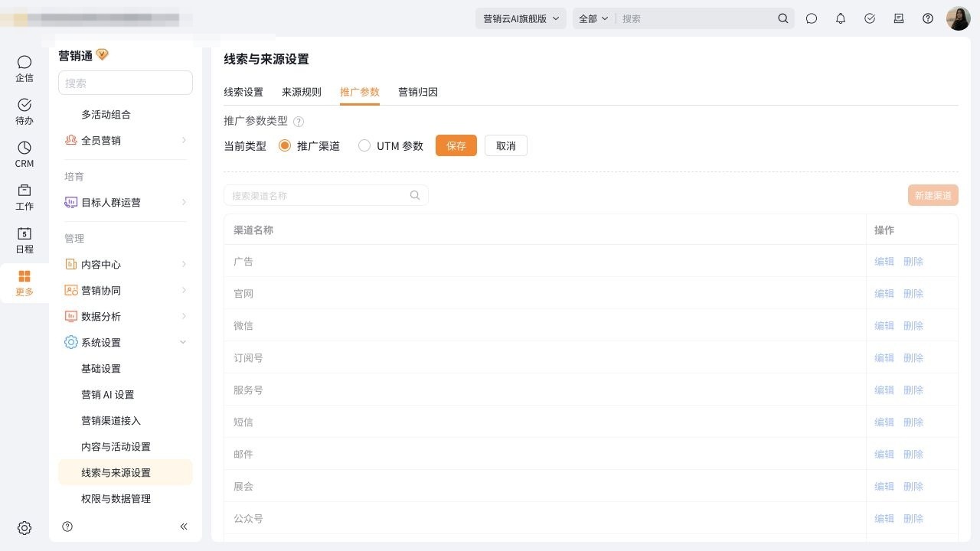Image resolution: width=980 pixels, height=551 pixels.
Task: Click 新建渠道 button
Action: click(933, 195)
